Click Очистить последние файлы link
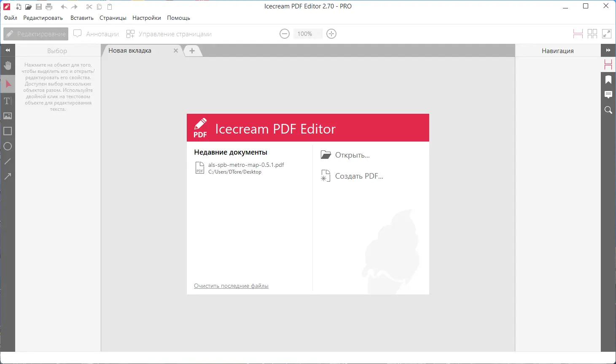Viewport: 616px width, 364px height. pos(231,286)
